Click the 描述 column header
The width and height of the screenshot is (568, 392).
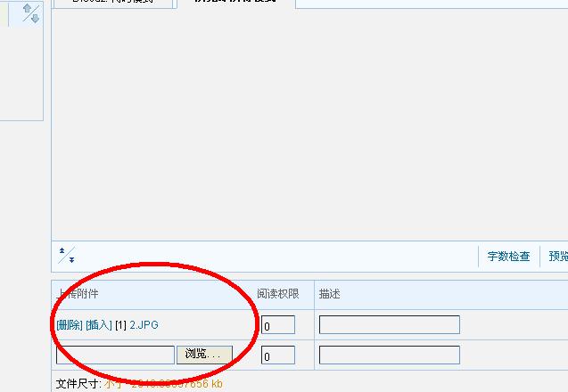329,293
